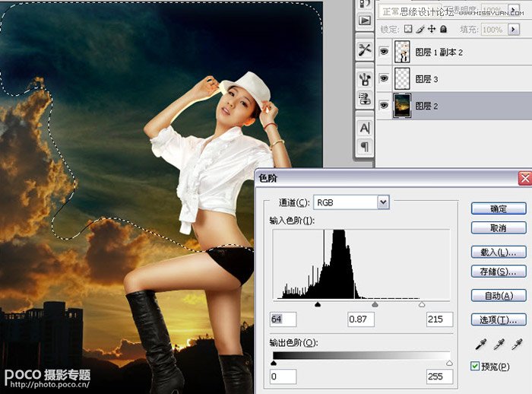Select the 图层 3 layer thumbnail
The height and width of the screenshot is (394, 532).
pyautogui.click(x=402, y=79)
